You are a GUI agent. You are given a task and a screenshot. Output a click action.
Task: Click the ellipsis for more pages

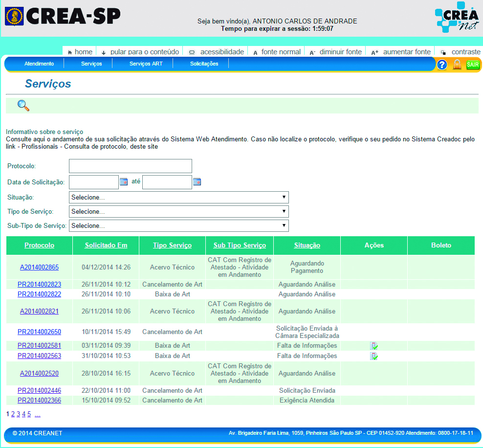pyautogui.click(x=37, y=415)
